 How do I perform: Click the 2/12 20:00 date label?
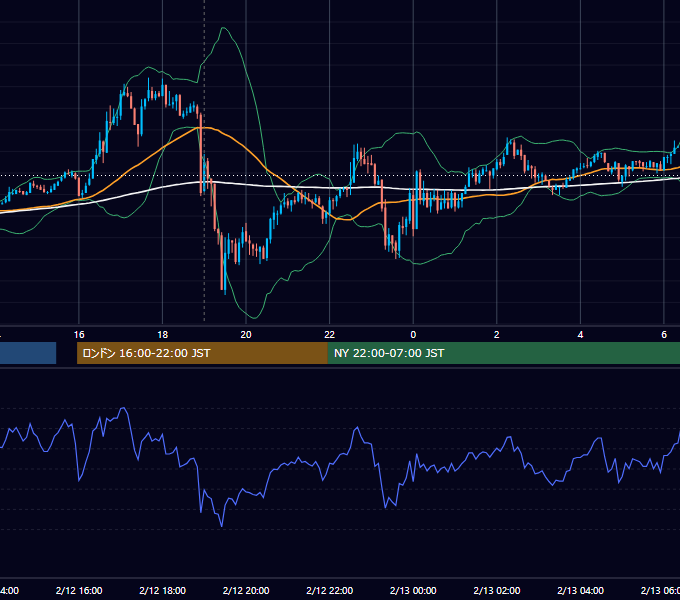(246, 590)
